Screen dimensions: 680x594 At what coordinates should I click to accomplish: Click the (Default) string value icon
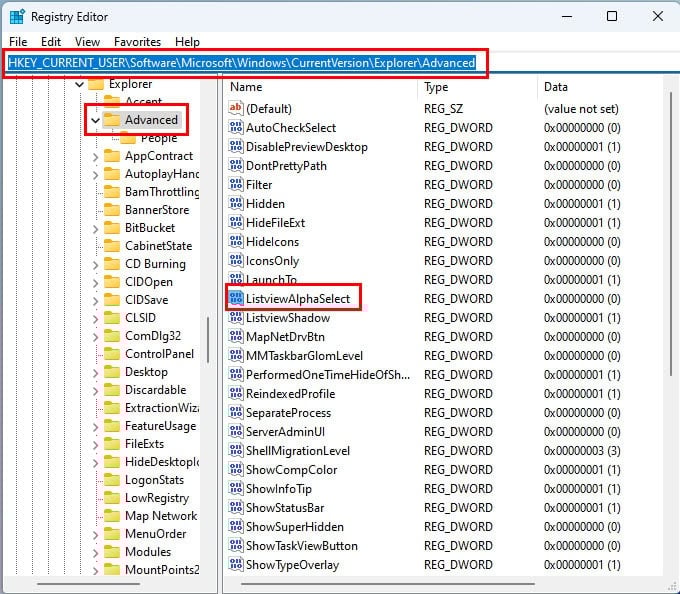tap(236, 108)
